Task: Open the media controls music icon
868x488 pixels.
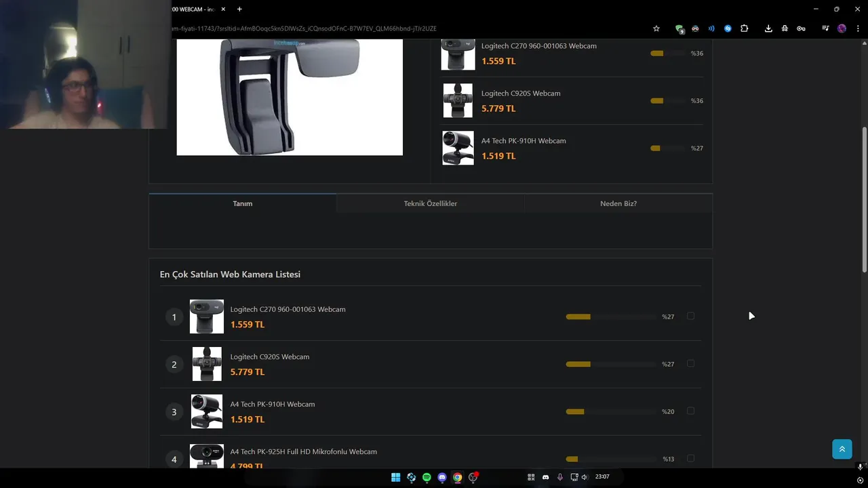Action: (825, 28)
